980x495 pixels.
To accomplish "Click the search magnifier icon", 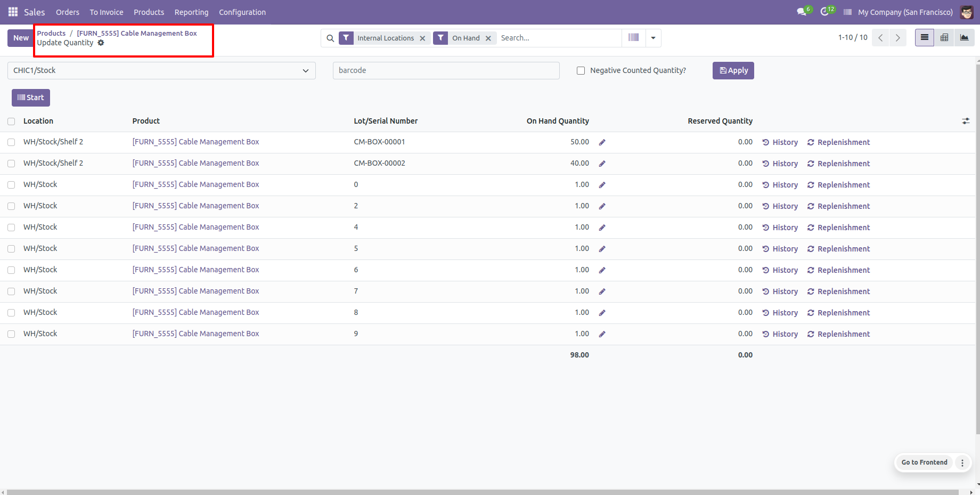I will [x=330, y=38].
